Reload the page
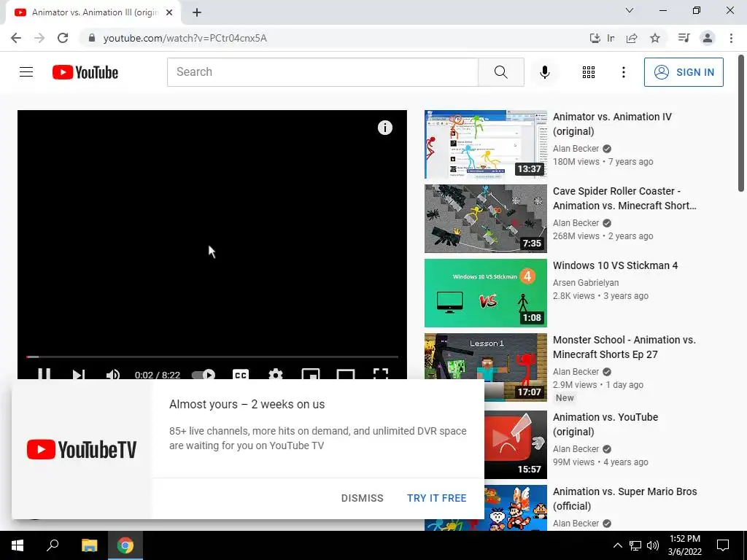Viewport: 747px width, 560px height. [63, 38]
